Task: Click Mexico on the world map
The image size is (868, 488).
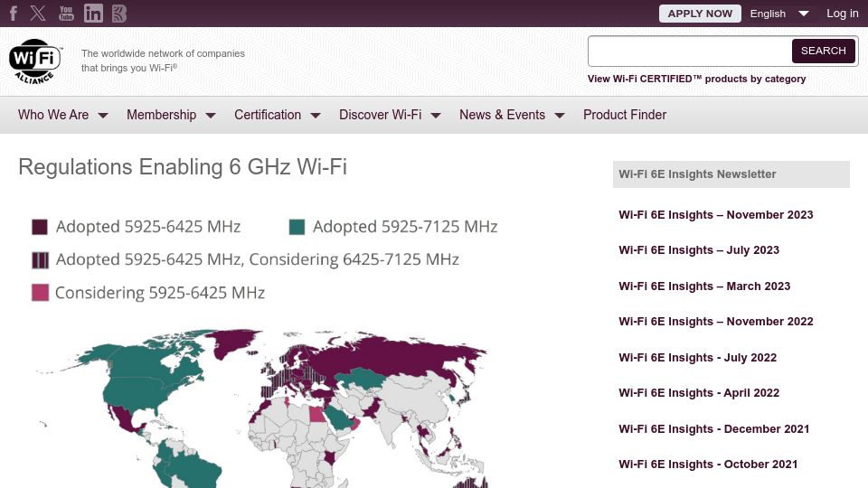Action: point(125,418)
